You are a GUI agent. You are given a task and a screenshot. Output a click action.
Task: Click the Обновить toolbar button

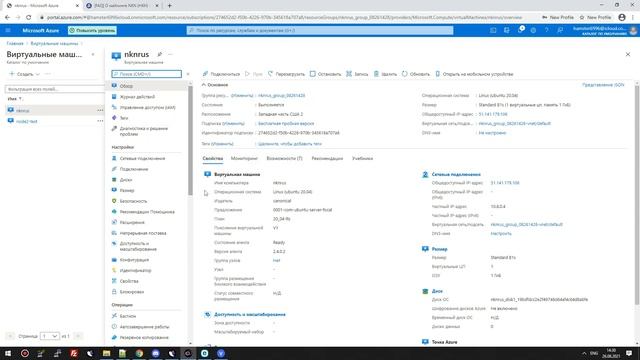416,74
